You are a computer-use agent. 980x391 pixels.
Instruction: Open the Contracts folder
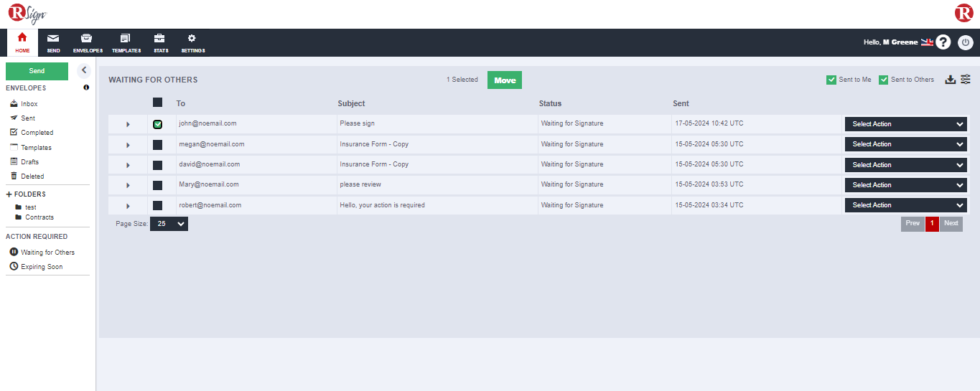(x=39, y=217)
